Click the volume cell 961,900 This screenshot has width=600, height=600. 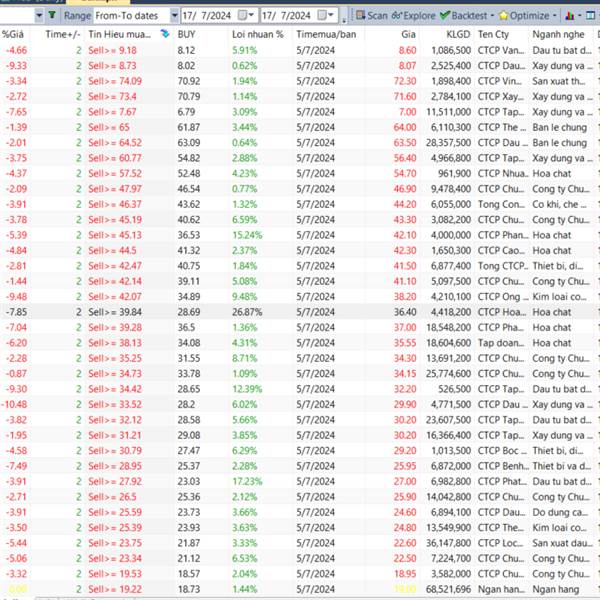[x=454, y=173]
